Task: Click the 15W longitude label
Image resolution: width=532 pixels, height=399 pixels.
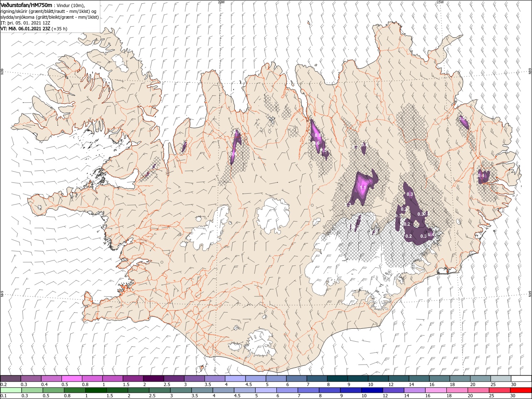Action: (x=440, y=2)
